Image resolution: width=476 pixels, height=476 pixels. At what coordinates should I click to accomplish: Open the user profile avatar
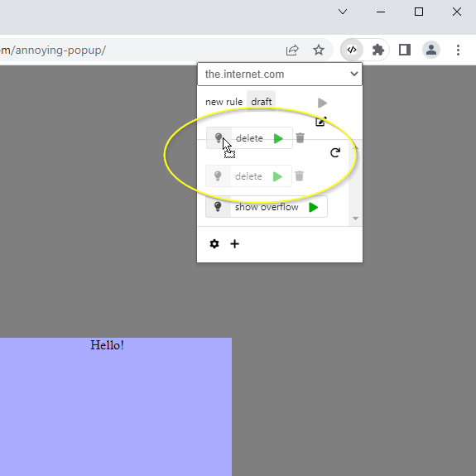[x=431, y=50]
